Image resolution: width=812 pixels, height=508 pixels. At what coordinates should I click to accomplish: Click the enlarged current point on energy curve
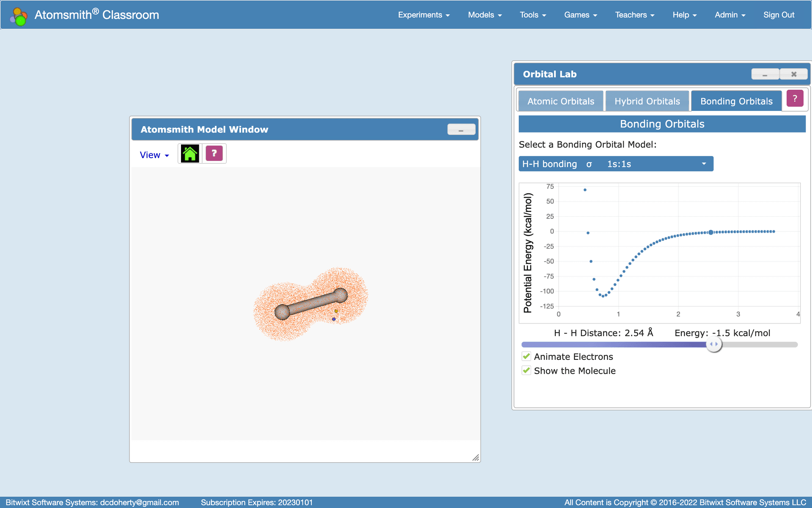tap(711, 232)
